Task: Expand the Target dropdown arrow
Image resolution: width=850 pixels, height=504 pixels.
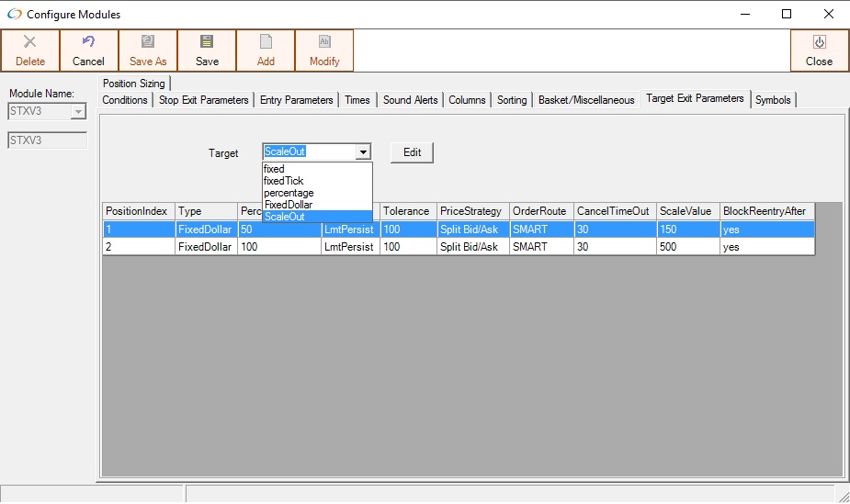Action: (364, 152)
